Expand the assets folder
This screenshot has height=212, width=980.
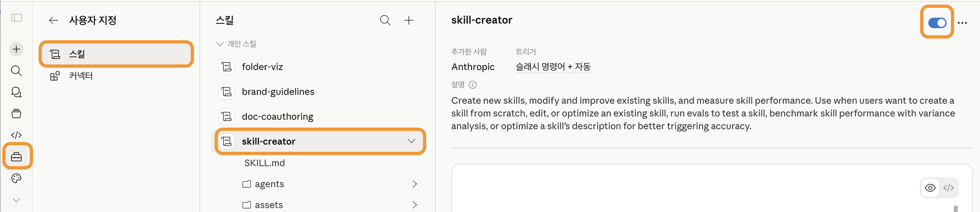click(414, 205)
